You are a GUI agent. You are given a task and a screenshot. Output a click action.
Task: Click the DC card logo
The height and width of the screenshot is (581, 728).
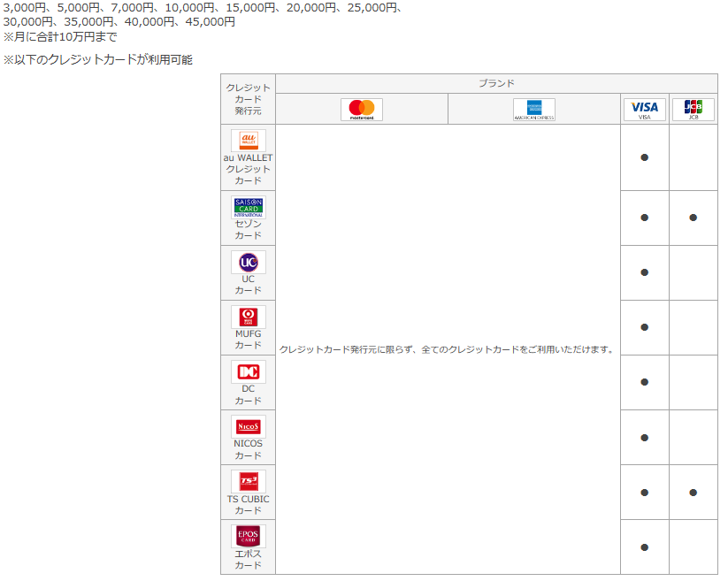click(x=249, y=371)
